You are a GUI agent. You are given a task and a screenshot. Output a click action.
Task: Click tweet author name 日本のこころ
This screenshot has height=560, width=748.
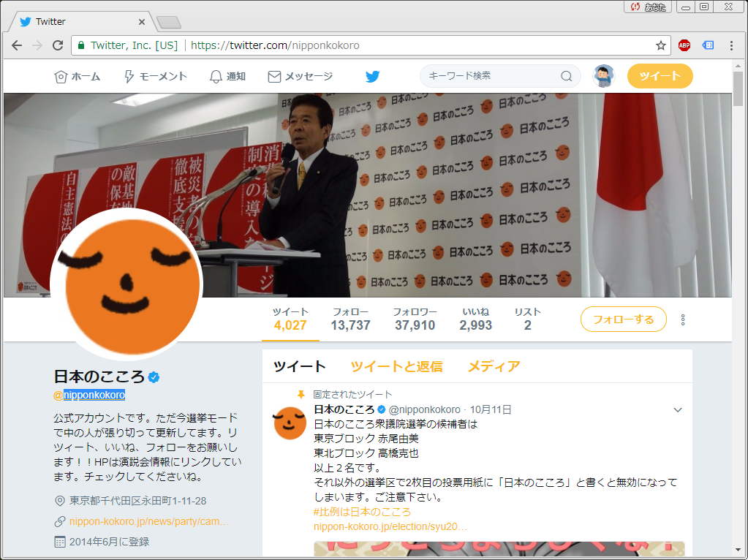click(x=344, y=409)
